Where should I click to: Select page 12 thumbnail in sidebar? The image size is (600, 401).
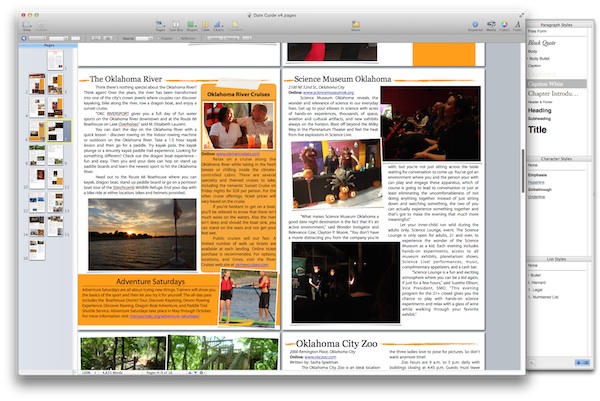pyautogui.click(x=37, y=202)
